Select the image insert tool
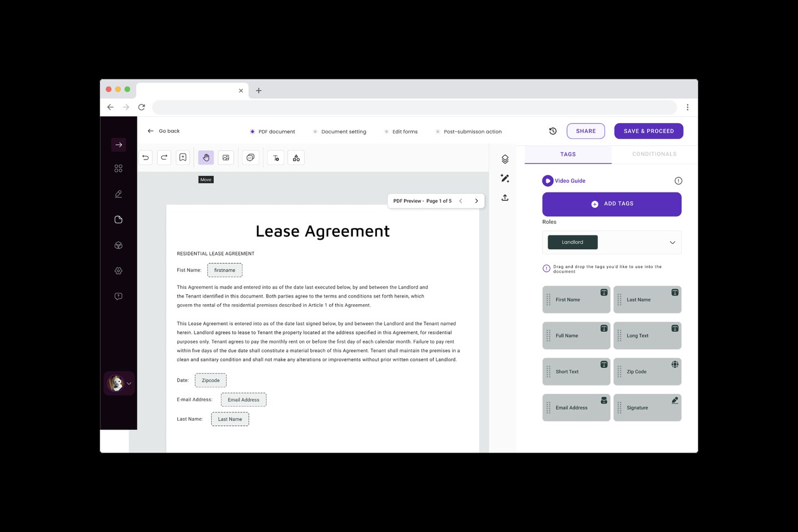The width and height of the screenshot is (798, 532). [226, 158]
